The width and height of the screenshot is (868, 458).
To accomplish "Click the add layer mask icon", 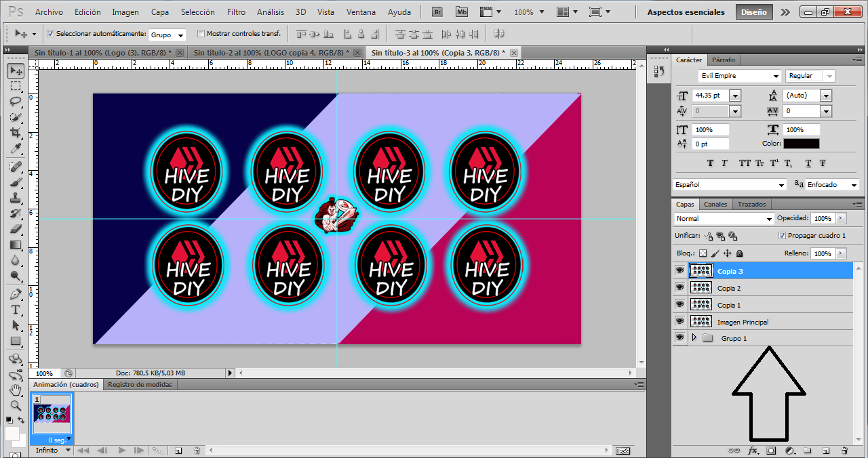I will pyautogui.click(x=771, y=450).
